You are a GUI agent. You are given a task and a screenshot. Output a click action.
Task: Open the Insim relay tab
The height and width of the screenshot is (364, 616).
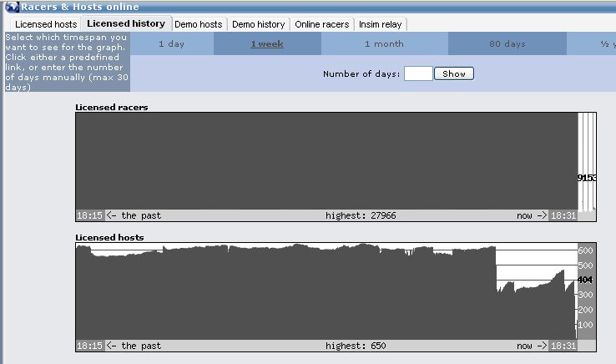[x=381, y=24]
